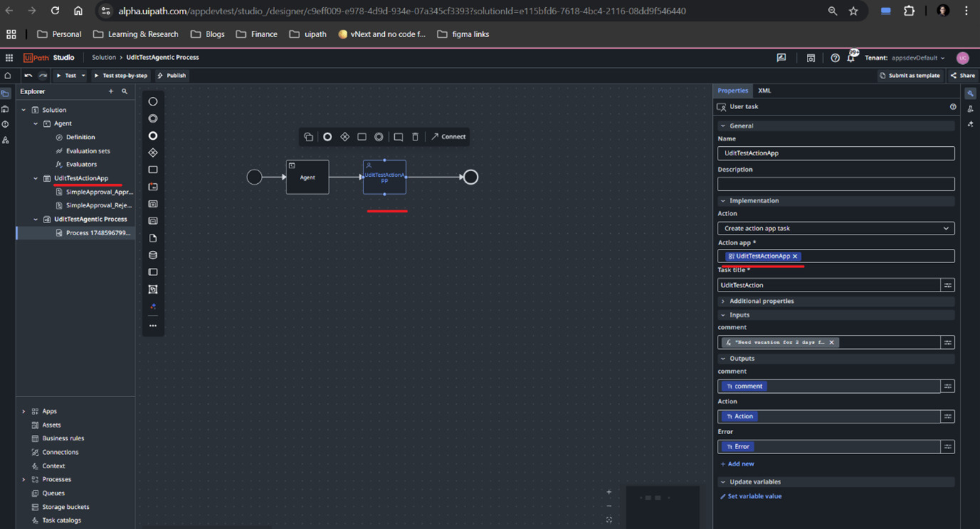The width and height of the screenshot is (980, 529).
Task: Switch to the XML tab
Action: coord(765,91)
